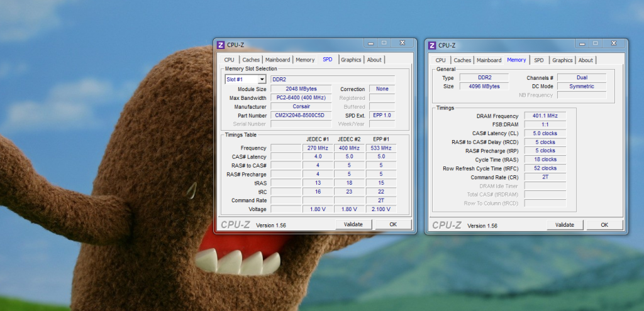This screenshot has height=311, width=644.
Task: Click the CPU-Z logo icon in the SPD window title bar
Action: pyautogui.click(x=221, y=45)
